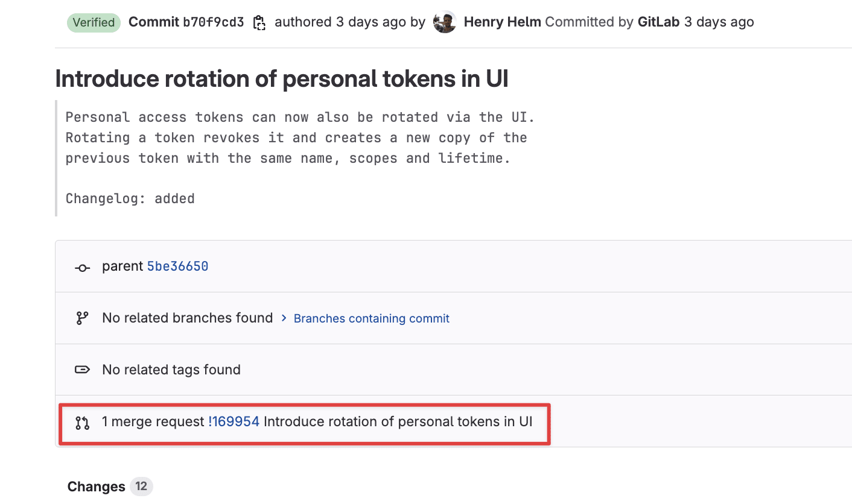The width and height of the screenshot is (852, 504).
Task: Click the branch icon next to related branches
Action: pyautogui.click(x=82, y=318)
